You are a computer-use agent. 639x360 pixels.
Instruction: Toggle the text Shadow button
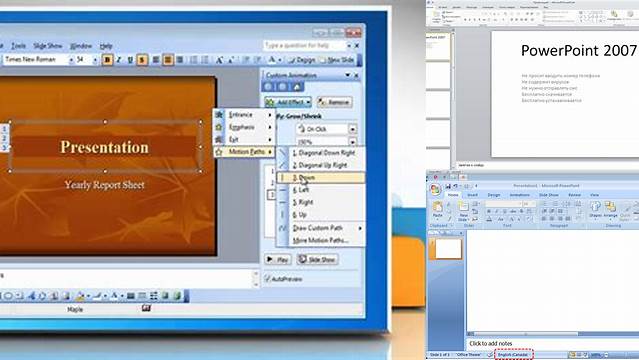point(142,60)
